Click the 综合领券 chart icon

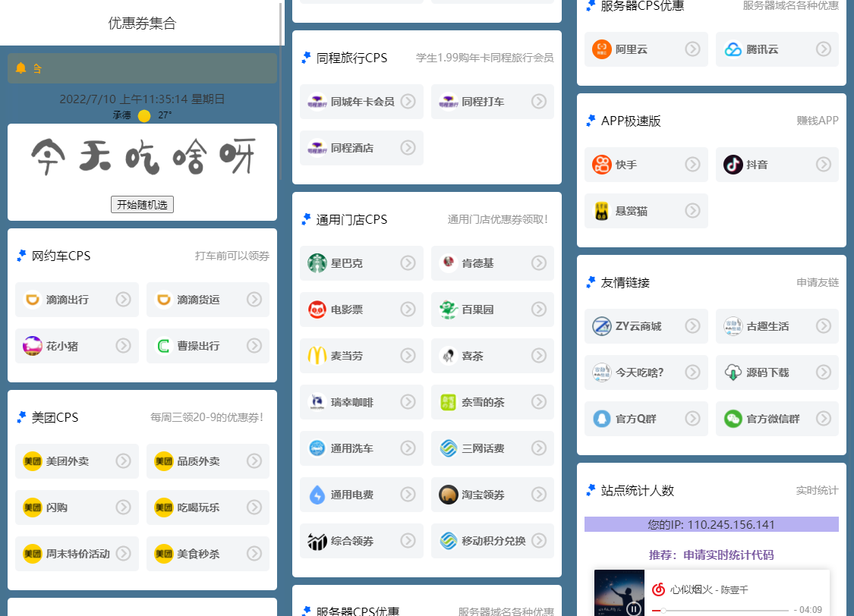pos(317,540)
